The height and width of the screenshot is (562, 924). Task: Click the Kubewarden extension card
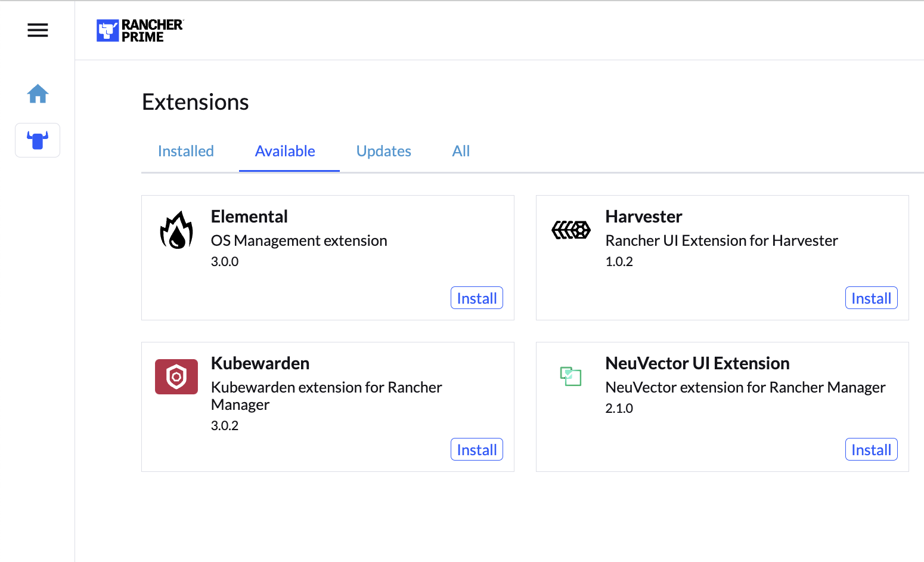328,394
